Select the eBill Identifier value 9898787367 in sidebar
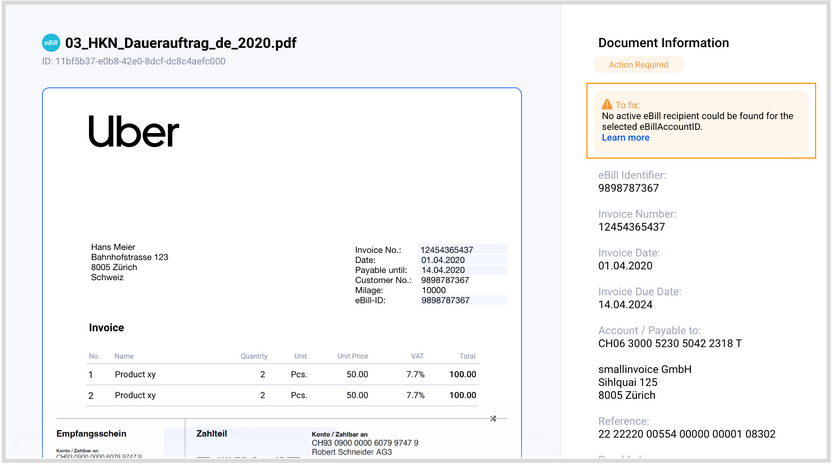Screen dimensions: 833x464 click(628, 188)
